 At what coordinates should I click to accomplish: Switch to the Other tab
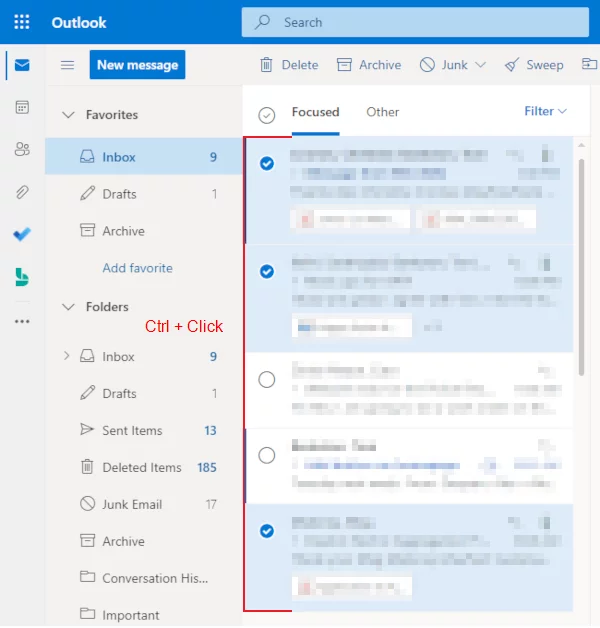click(x=383, y=112)
